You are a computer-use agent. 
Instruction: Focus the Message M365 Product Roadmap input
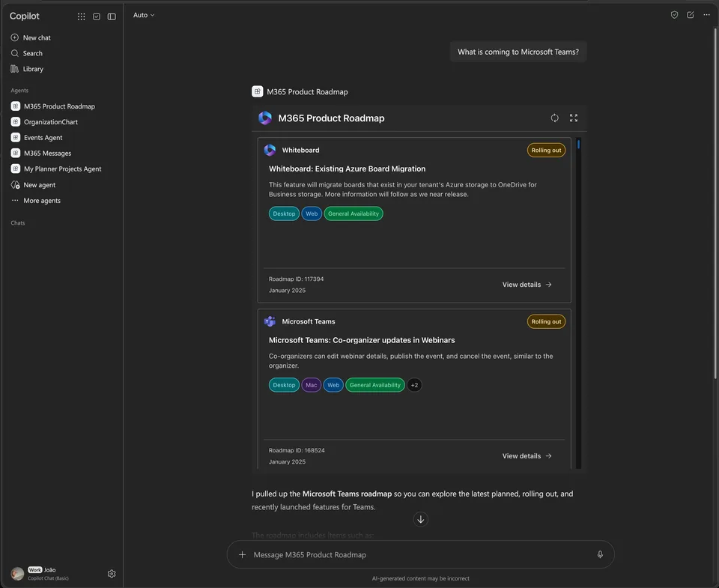point(420,554)
